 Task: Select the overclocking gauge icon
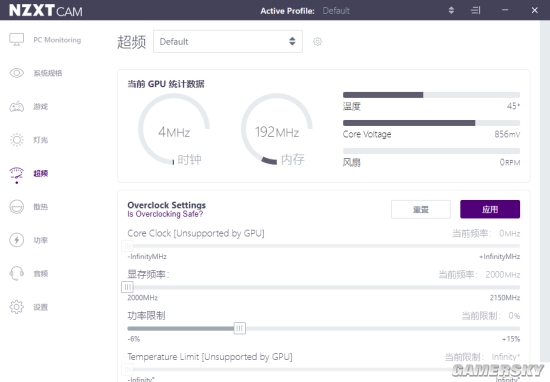coord(16,174)
